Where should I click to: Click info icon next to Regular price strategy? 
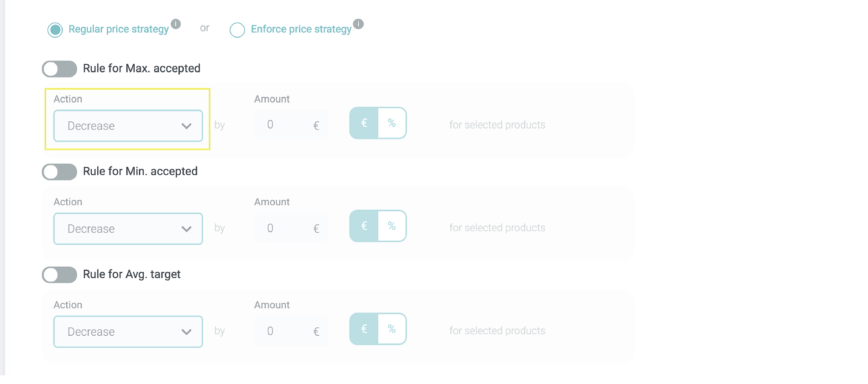click(176, 24)
